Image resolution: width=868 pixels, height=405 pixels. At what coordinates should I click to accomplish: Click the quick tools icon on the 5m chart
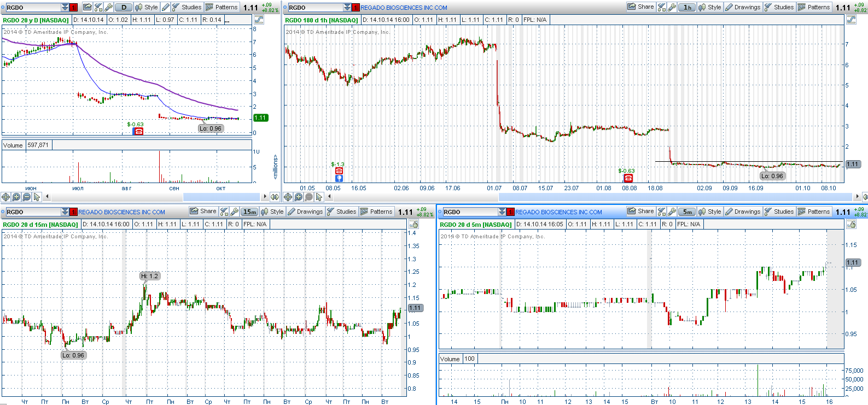coord(662,212)
